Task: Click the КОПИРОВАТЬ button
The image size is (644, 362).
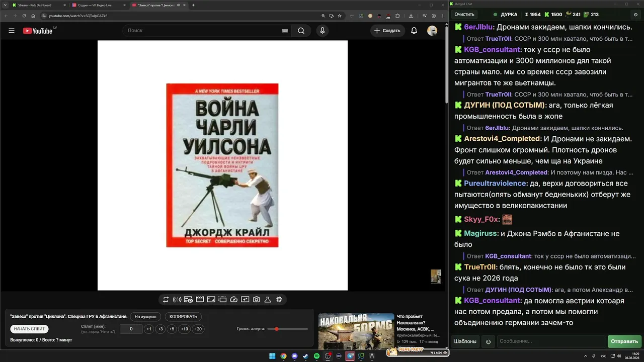Action: (183, 317)
